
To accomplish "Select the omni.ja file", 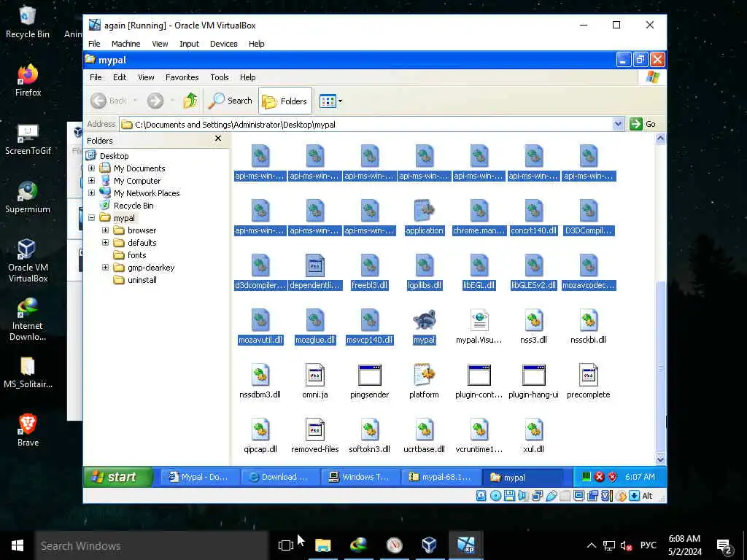I will coord(315,382).
